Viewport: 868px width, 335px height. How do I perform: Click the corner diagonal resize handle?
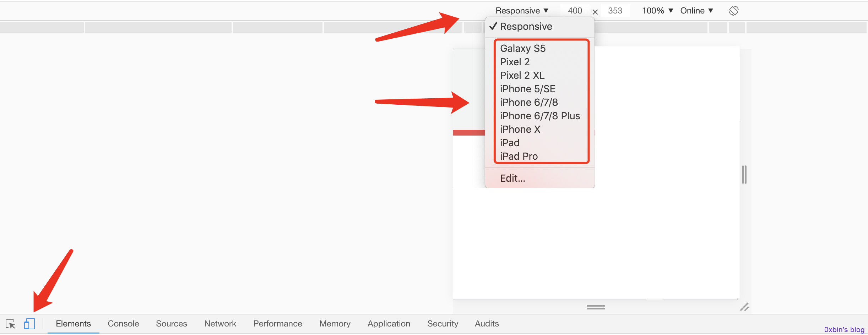pyautogui.click(x=744, y=307)
